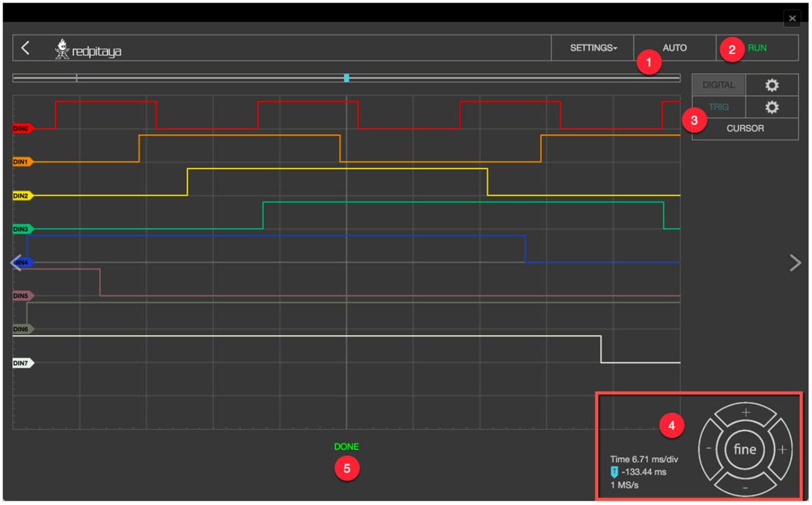The image size is (812, 505).
Task: Close the application with X button
Action: [792, 18]
